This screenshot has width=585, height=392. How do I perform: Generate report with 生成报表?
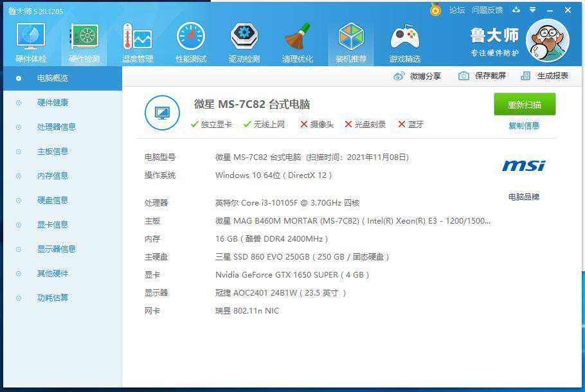[x=544, y=76]
